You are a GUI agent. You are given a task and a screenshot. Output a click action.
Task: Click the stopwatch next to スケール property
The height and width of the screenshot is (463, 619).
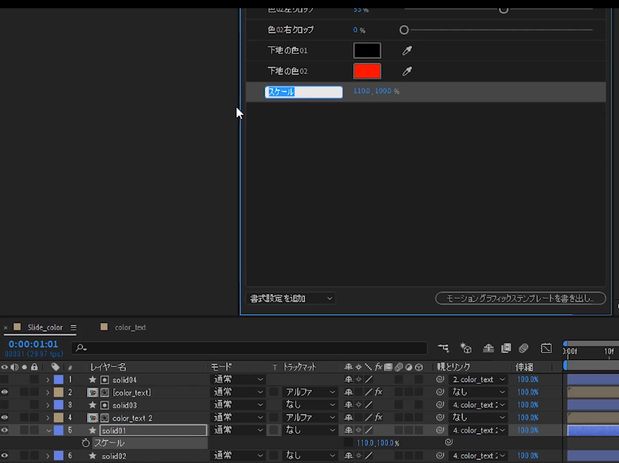coord(86,443)
